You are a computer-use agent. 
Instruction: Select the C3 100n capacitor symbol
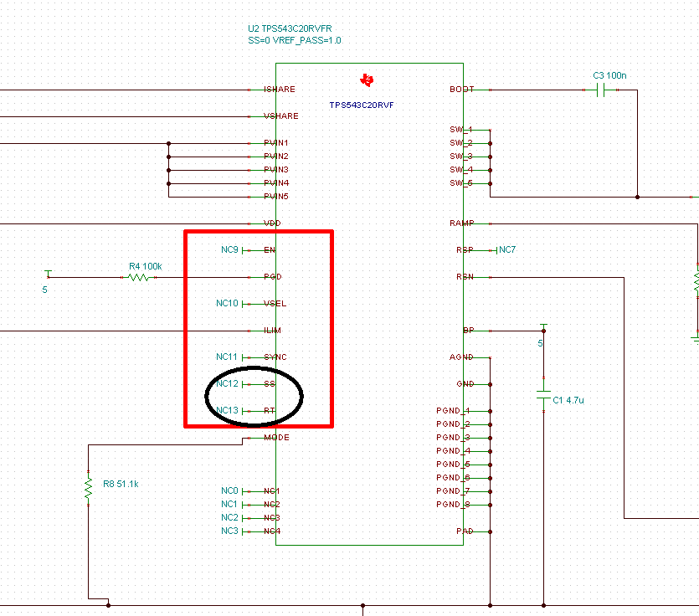pos(600,90)
